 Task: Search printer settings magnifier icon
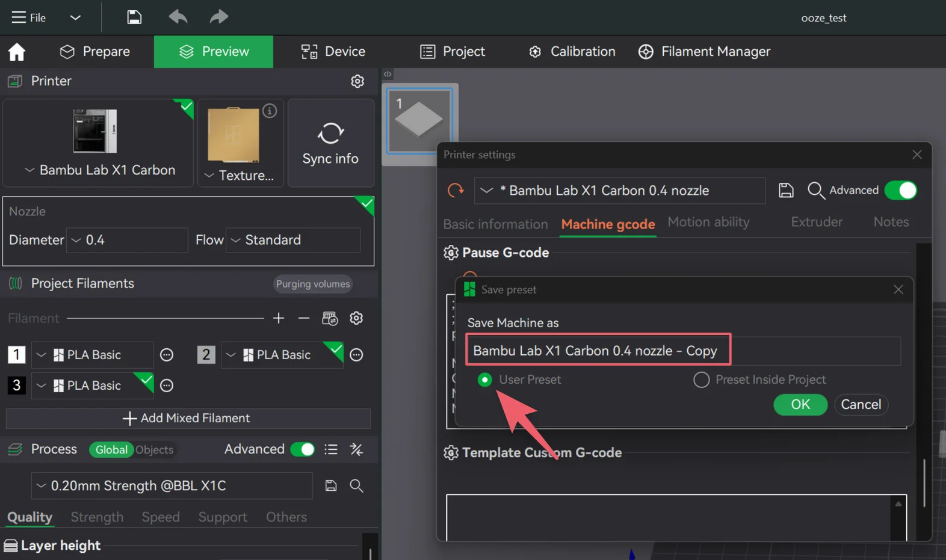[816, 191]
